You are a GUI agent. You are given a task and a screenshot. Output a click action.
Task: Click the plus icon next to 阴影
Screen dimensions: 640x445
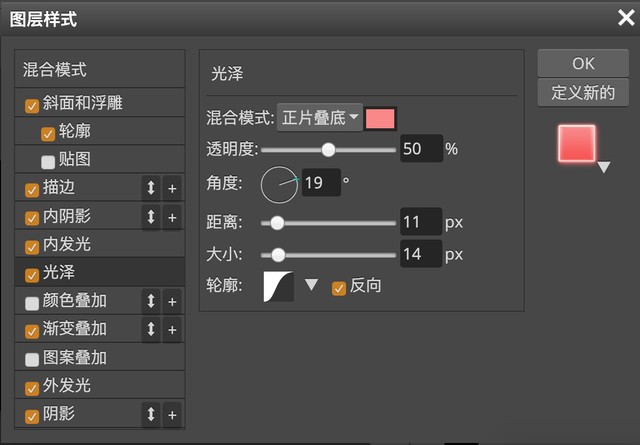[172, 414]
